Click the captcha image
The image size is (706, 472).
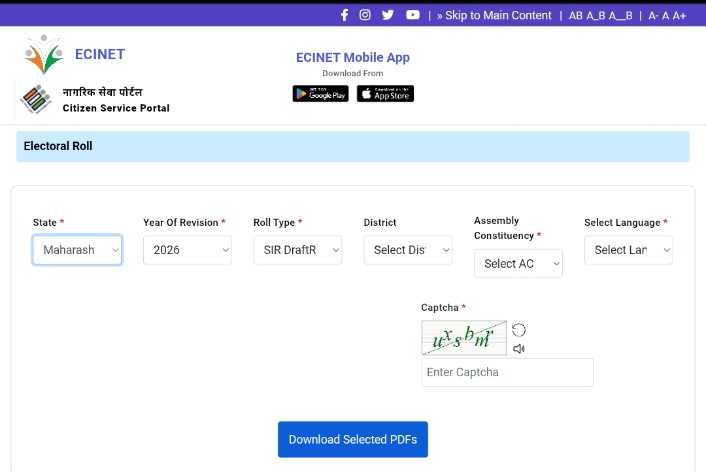point(464,338)
